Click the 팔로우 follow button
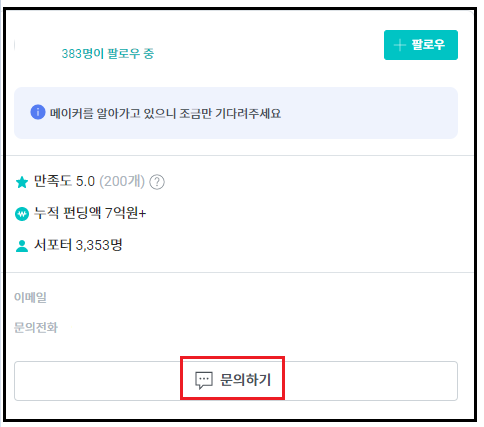484x427 pixels. tap(421, 45)
